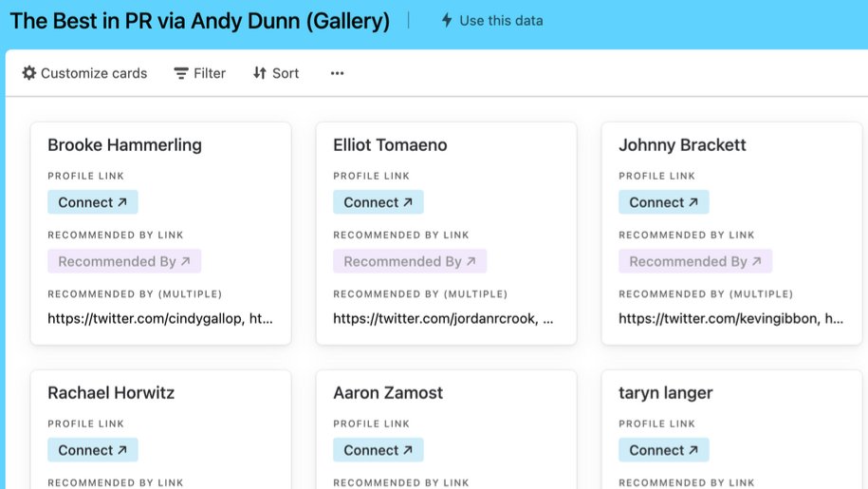This screenshot has width=868, height=489.
Task: Click the twitter.com/cindygallop URL text
Action: coord(160,318)
